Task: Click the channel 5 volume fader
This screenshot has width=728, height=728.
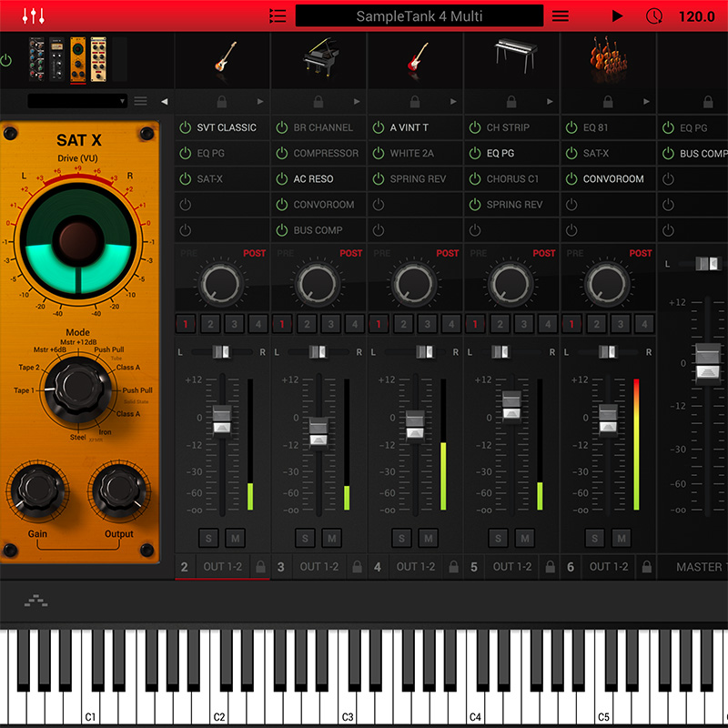Action: coord(511,406)
